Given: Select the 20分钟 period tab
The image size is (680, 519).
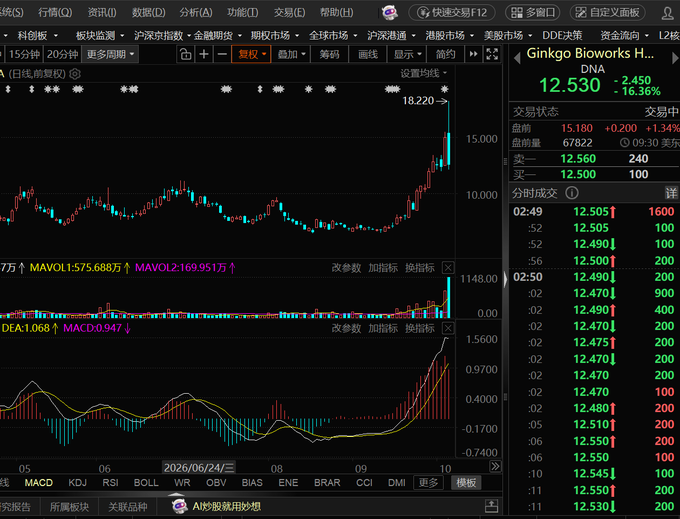Looking at the screenshot, I should (62, 55).
